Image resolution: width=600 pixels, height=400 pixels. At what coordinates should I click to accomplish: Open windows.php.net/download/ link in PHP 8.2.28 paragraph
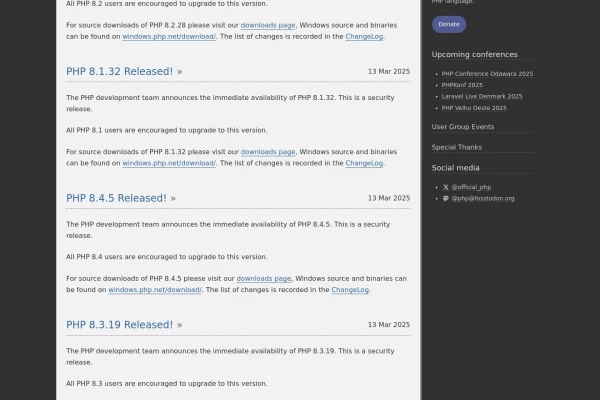coord(169,37)
